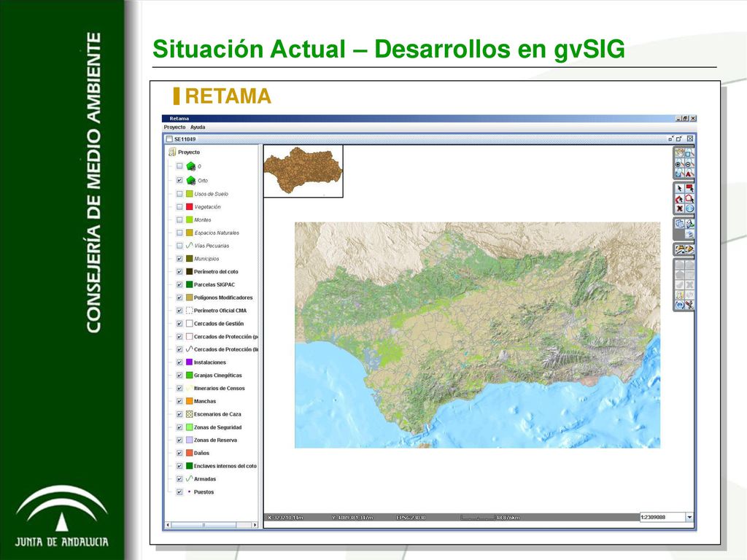Select the zoom in magnifier tool
The height and width of the screenshot is (560, 747).
679,164
